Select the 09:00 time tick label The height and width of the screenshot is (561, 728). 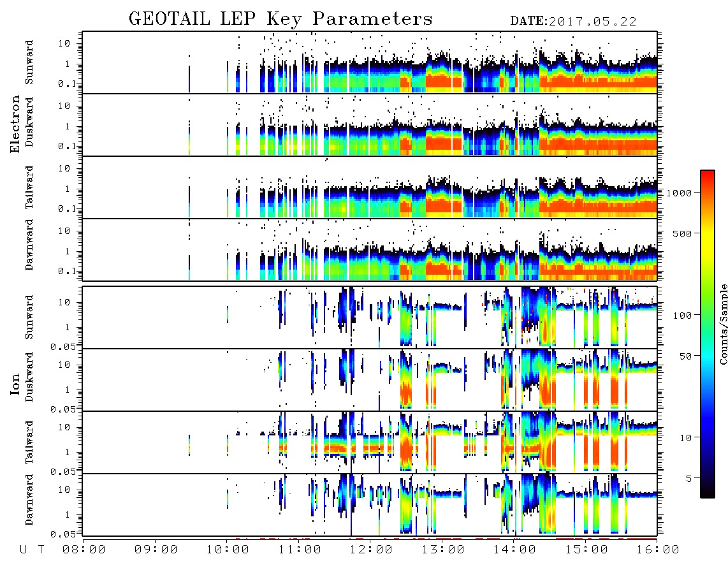pos(156,550)
